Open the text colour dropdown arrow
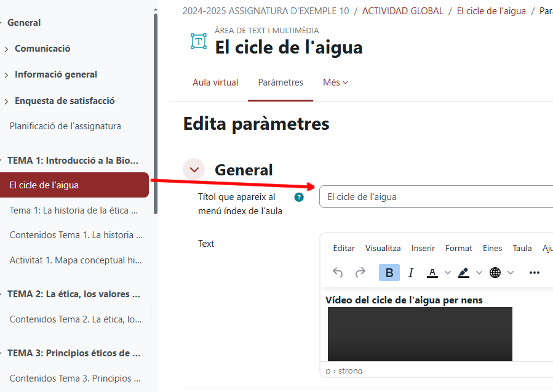Viewport: 553px width, 392px height. coord(447,272)
